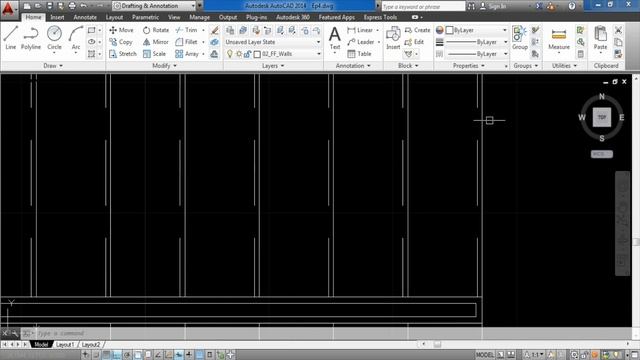The height and width of the screenshot is (360, 640).
Task: Expand the Block panel
Action: coord(408,66)
